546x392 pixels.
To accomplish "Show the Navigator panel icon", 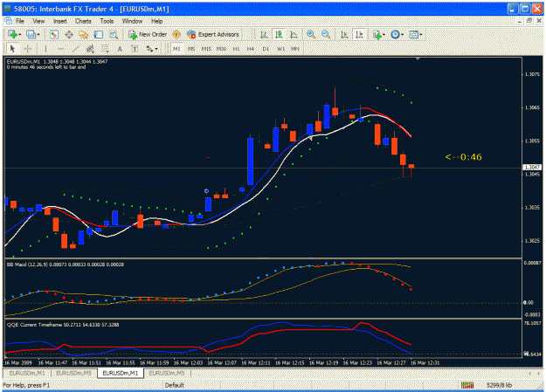I will point(84,34).
